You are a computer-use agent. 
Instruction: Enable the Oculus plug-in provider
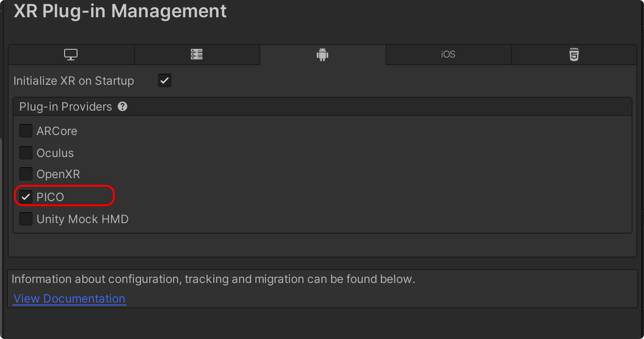click(x=26, y=153)
